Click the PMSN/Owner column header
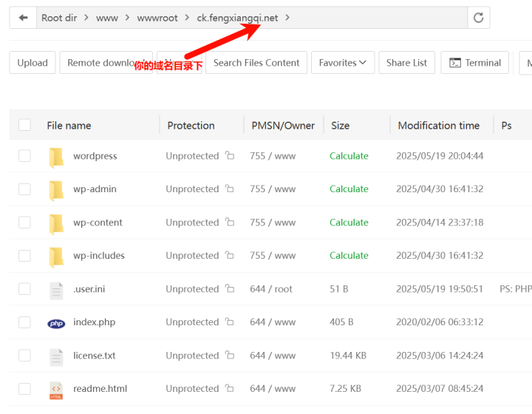532x414 pixels. [283, 126]
